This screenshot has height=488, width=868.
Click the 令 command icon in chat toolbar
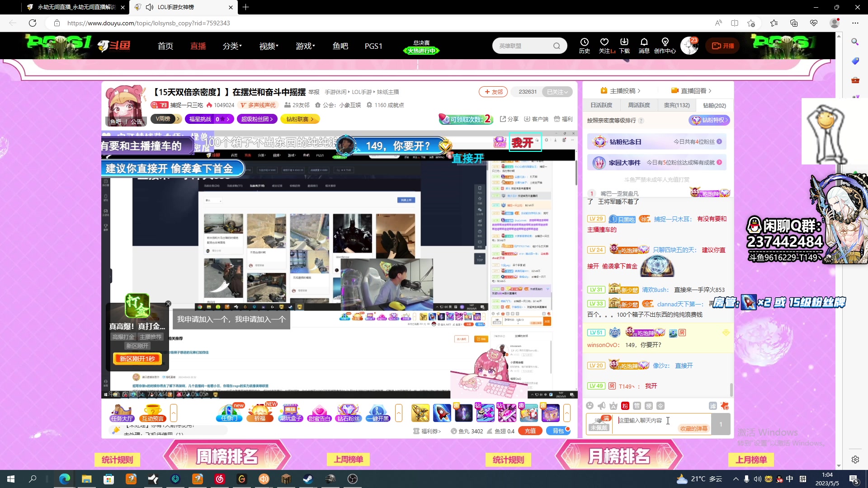coord(660,406)
